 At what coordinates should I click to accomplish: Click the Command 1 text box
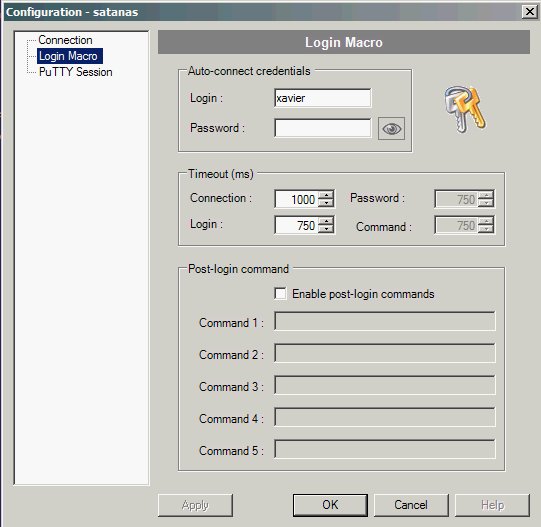385,321
